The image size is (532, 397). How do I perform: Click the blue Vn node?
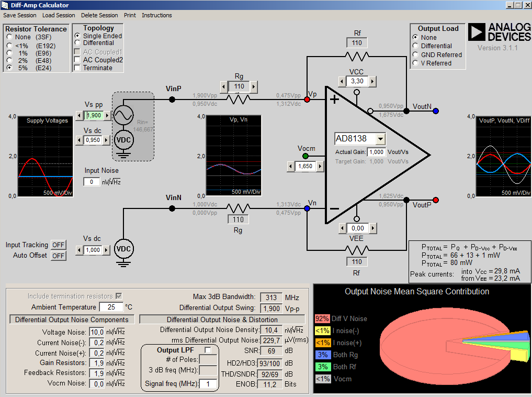pyautogui.click(x=307, y=208)
